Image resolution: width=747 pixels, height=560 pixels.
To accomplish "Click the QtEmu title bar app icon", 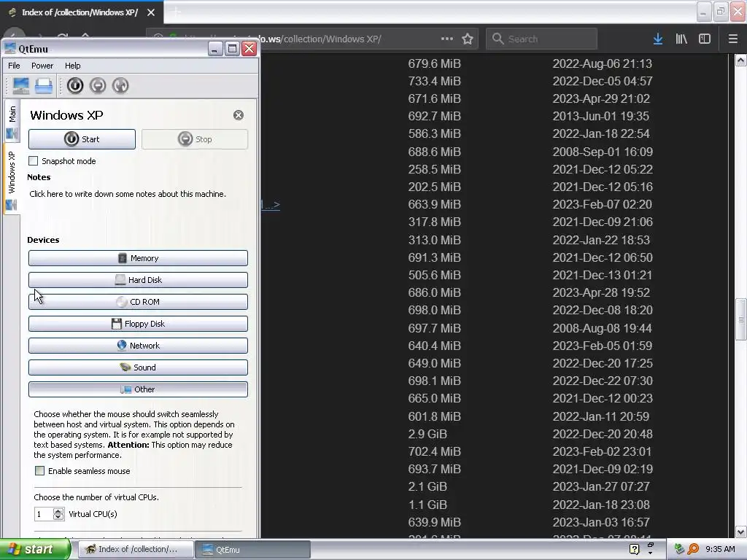I will tap(10, 49).
